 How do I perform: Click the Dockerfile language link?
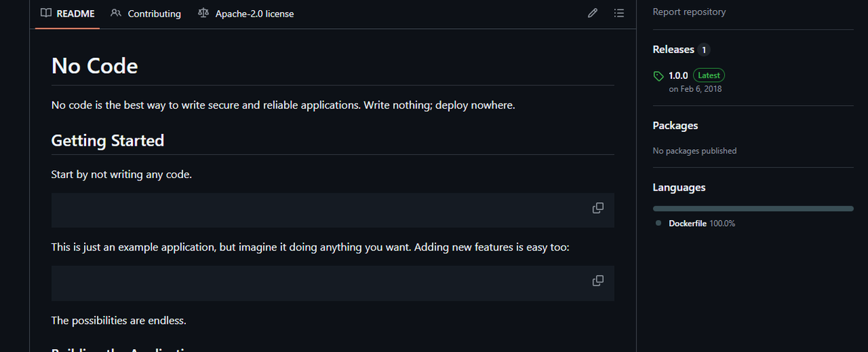pyautogui.click(x=687, y=223)
